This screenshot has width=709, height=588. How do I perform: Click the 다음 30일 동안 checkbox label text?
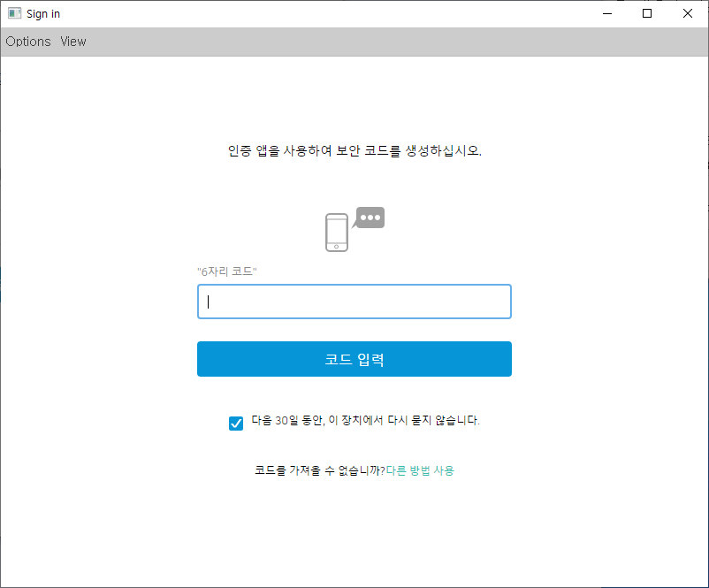click(365, 420)
